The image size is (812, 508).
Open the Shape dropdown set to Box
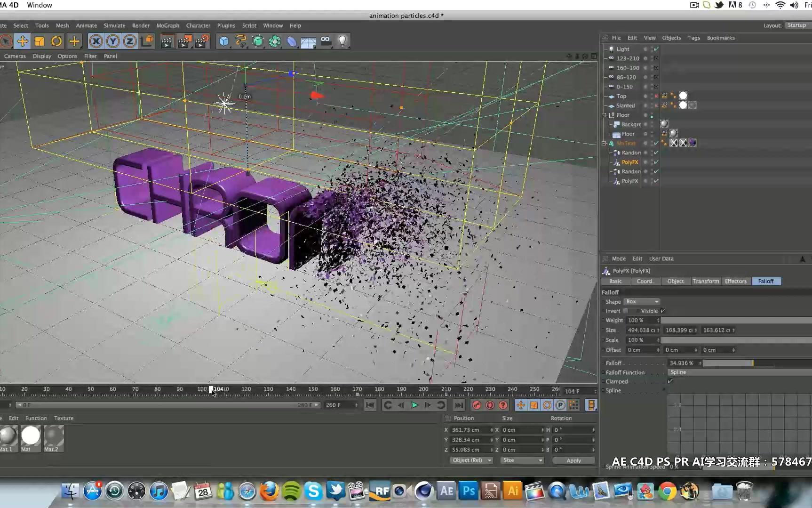642,302
